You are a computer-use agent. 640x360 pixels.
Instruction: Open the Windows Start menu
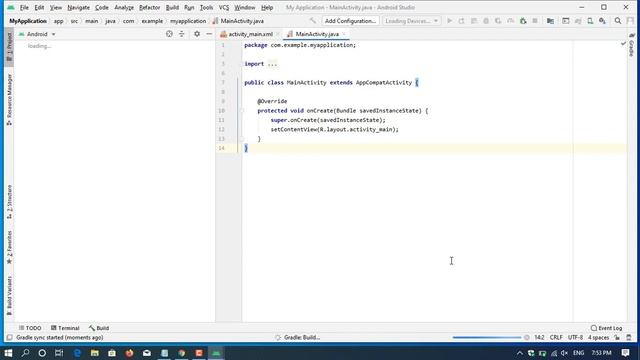point(8,353)
